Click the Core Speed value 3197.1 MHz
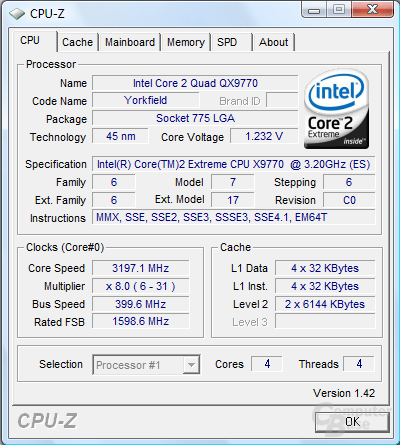Viewport: 400px width, 445px height. click(x=141, y=268)
